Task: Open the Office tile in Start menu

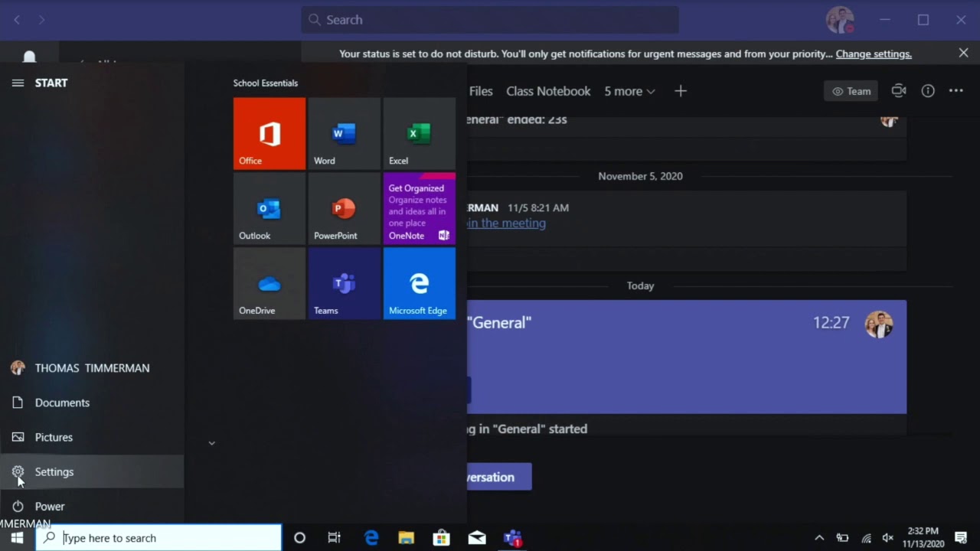Action: coord(269,133)
